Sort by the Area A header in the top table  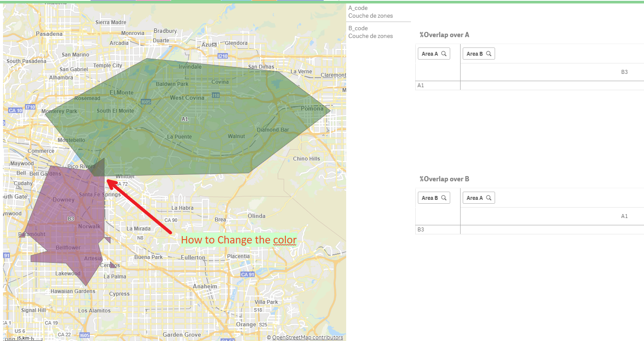point(431,53)
